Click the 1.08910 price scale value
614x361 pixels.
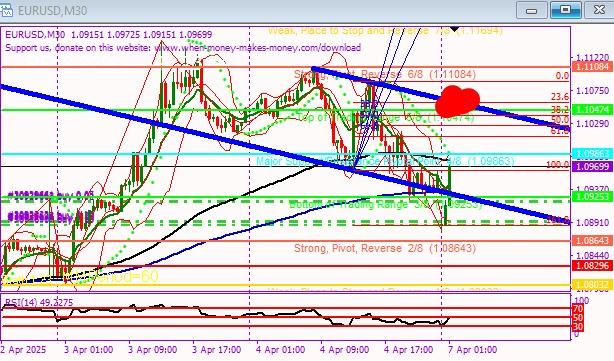(x=592, y=222)
